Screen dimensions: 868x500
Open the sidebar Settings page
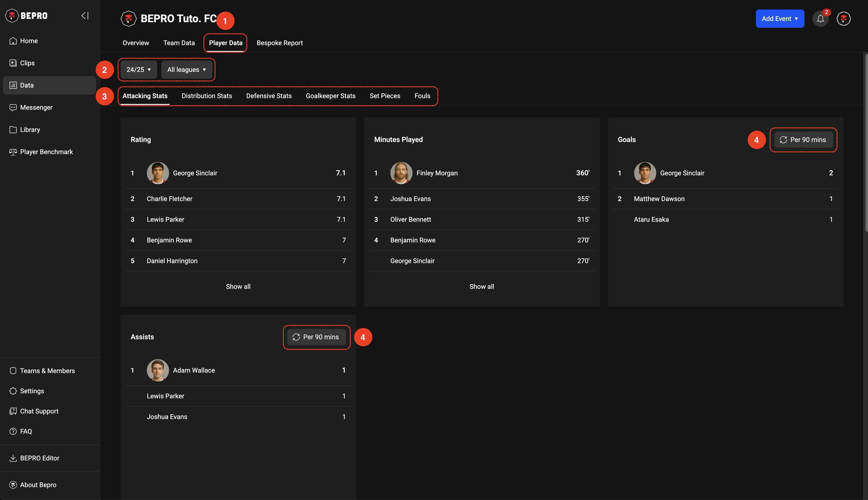click(32, 391)
